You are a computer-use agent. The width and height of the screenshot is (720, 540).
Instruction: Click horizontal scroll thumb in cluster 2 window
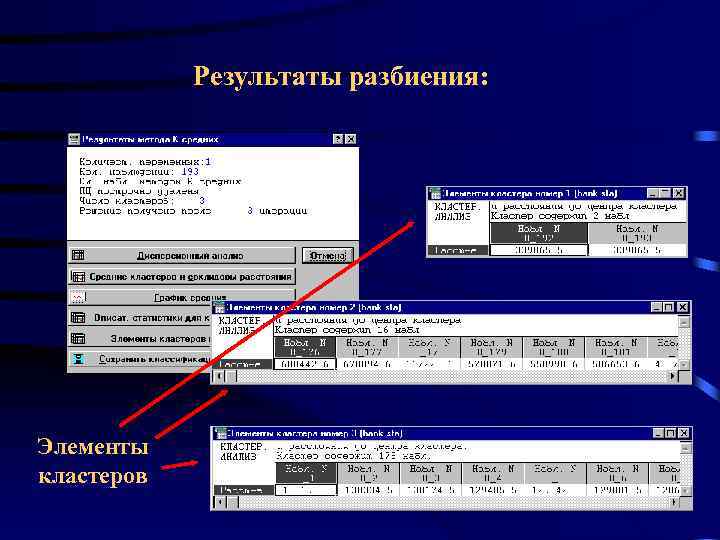click(x=231, y=377)
